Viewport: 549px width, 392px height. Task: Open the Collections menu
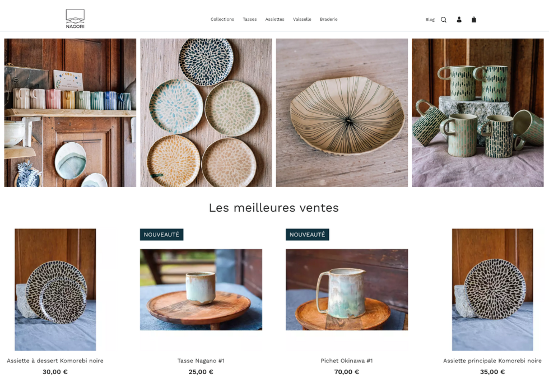coord(222,19)
